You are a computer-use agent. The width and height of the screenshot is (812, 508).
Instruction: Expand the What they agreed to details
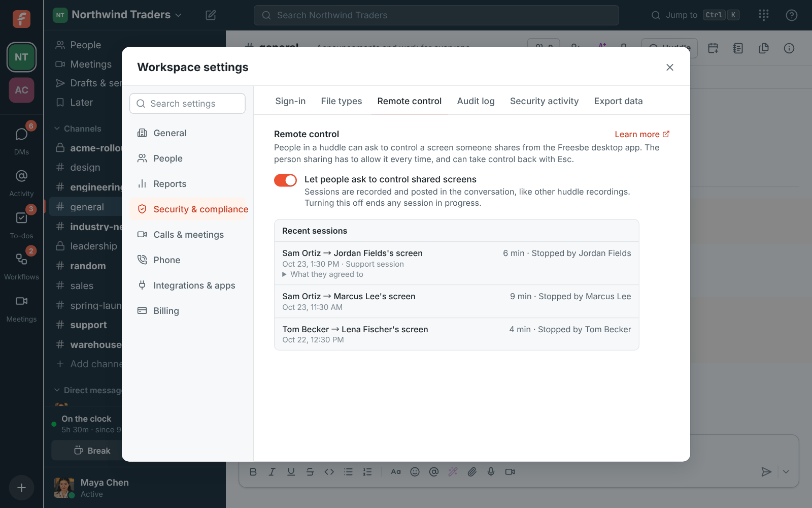(x=323, y=274)
